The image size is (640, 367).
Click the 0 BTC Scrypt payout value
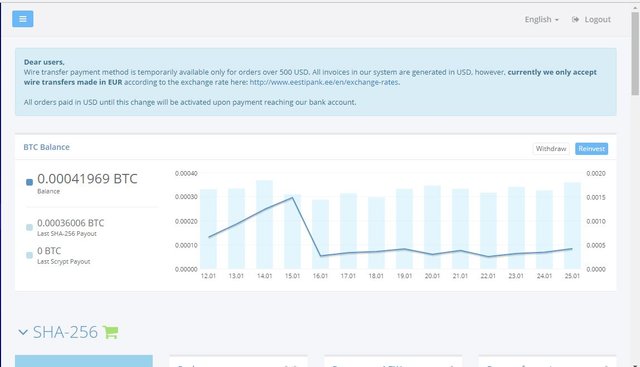(x=49, y=251)
